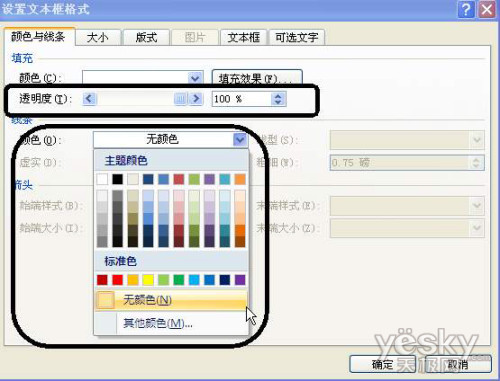Open 其他颜色(M)... menu entry
Image resolution: width=500 pixels, height=381 pixels.
click(x=171, y=323)
